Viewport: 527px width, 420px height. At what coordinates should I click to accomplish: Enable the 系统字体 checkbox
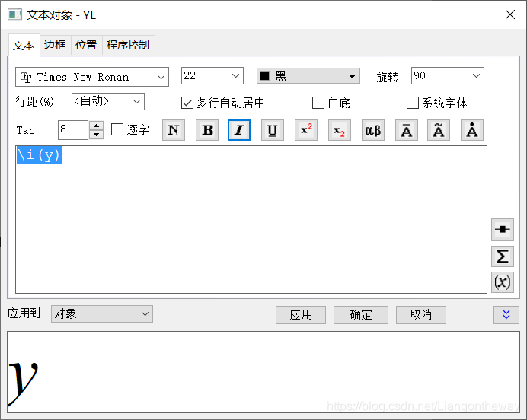[413, 103]
